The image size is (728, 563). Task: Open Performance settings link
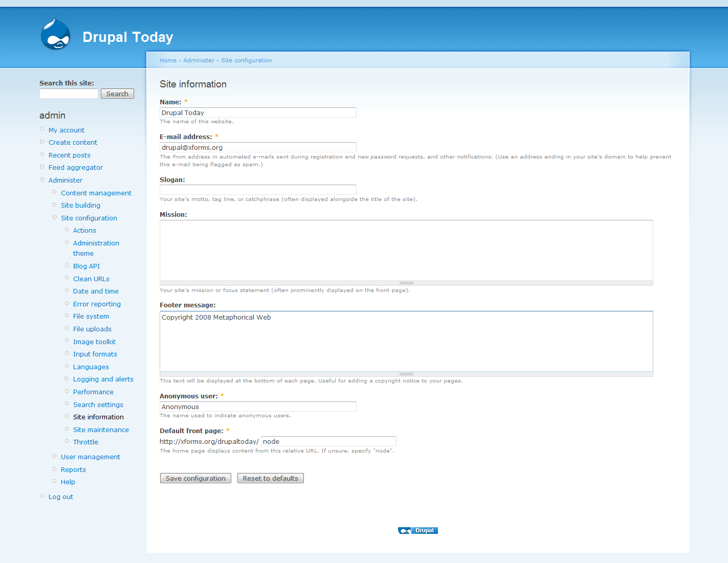point(93,392)
